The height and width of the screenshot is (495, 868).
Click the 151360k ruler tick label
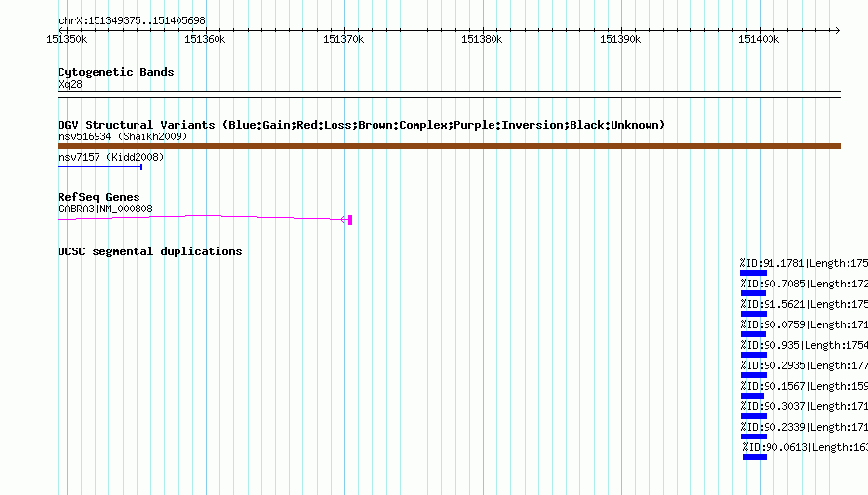coord(205,39)
